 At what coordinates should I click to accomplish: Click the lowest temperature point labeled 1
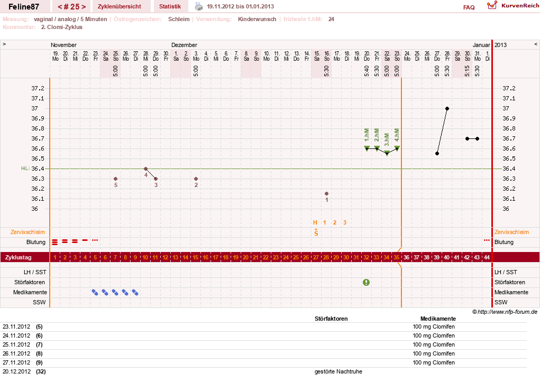tap(326, 193)
